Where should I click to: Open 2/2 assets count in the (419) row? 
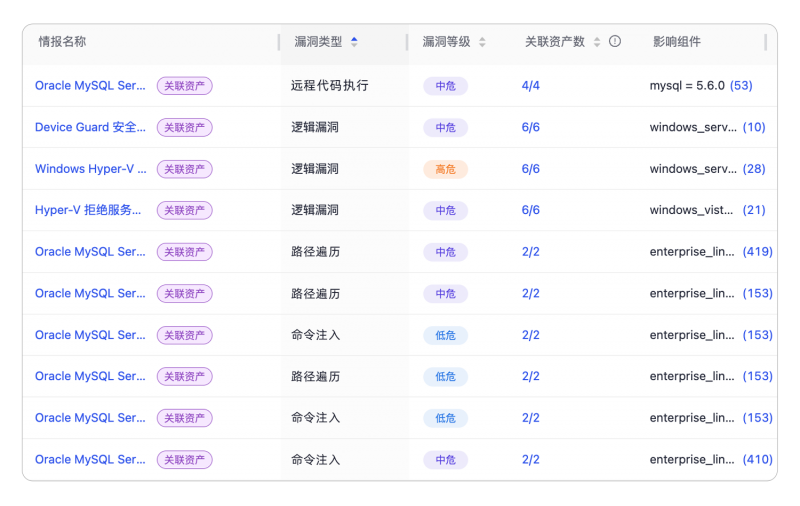[x=531, y=252]
